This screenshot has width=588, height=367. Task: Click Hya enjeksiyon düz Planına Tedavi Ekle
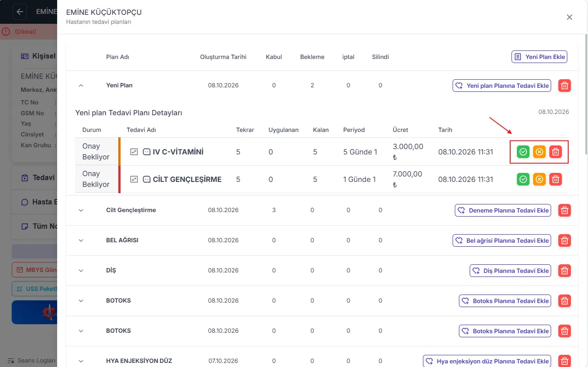click(487, 361)
